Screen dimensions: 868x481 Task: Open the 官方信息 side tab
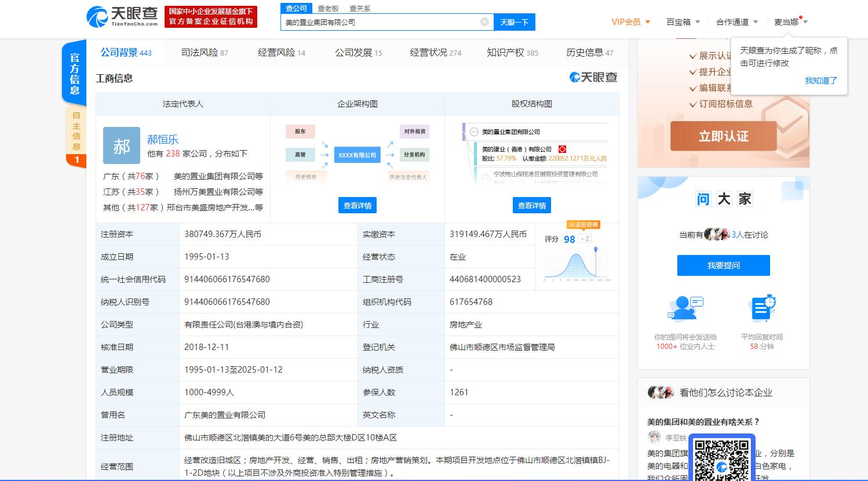click(74, 74)
